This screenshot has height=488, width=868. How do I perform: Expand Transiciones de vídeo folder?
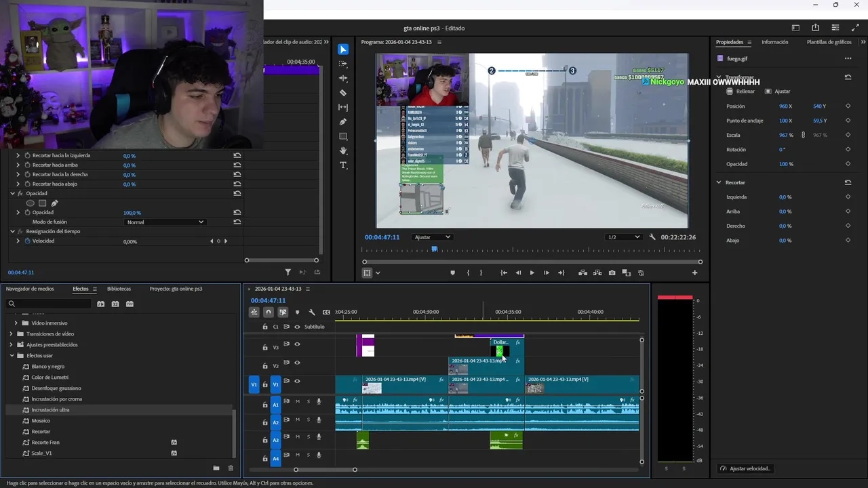(12, 334)
